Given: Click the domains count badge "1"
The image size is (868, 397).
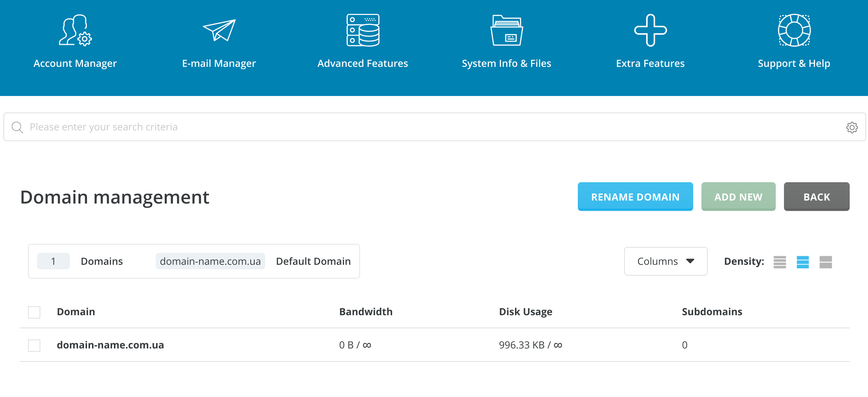Looking at the screenshot, I should tap(53, 261).
